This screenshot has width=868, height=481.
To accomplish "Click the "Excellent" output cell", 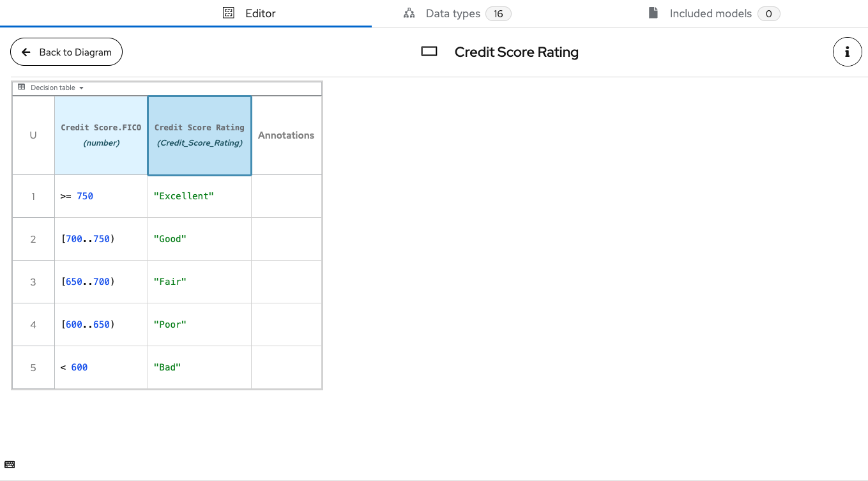I will coord(199,196).
